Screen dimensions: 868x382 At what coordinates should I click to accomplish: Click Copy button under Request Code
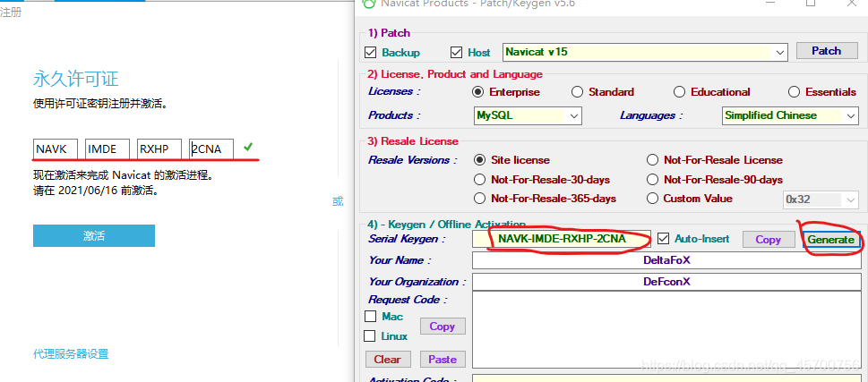[443, 327]
